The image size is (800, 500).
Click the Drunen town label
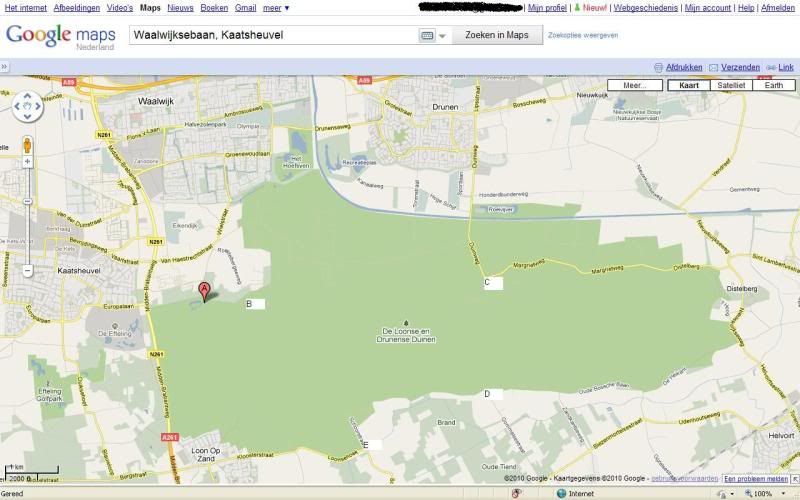(x=445, y=107)
